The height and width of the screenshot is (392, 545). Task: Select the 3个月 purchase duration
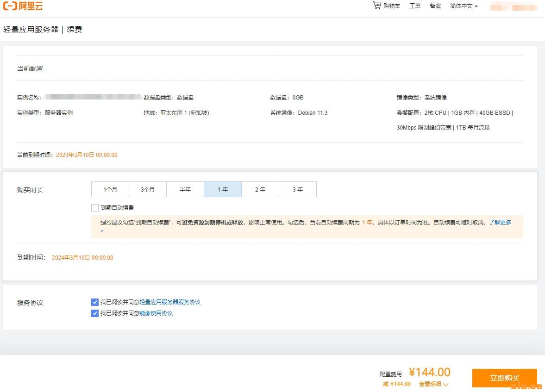pos(148,189)
